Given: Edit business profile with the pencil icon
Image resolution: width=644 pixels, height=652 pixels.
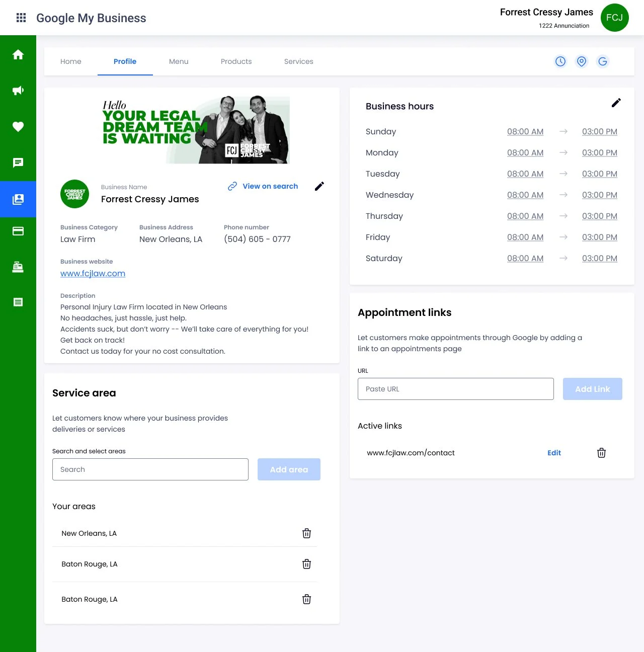Looking at the screenshot, I should (319, 186).
